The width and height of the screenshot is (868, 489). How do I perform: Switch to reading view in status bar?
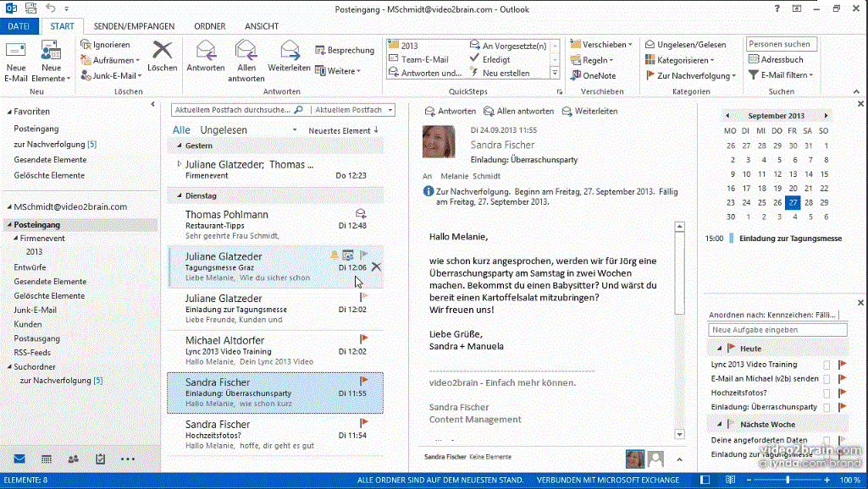[730, 480]
